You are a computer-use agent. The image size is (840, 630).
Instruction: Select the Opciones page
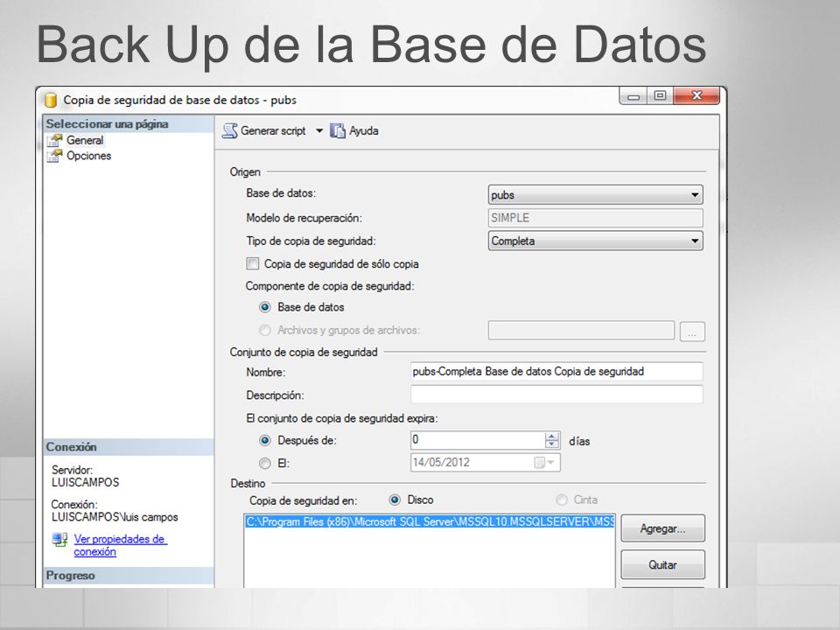(x=89, y=156)
